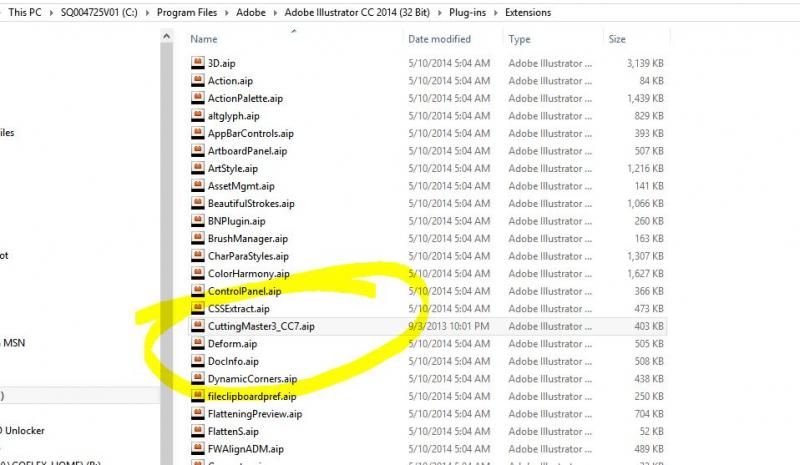This screenshot has height=465, width=800.
Task: Select the ArtStyle.aip file icon
Action: click(197, 168)
